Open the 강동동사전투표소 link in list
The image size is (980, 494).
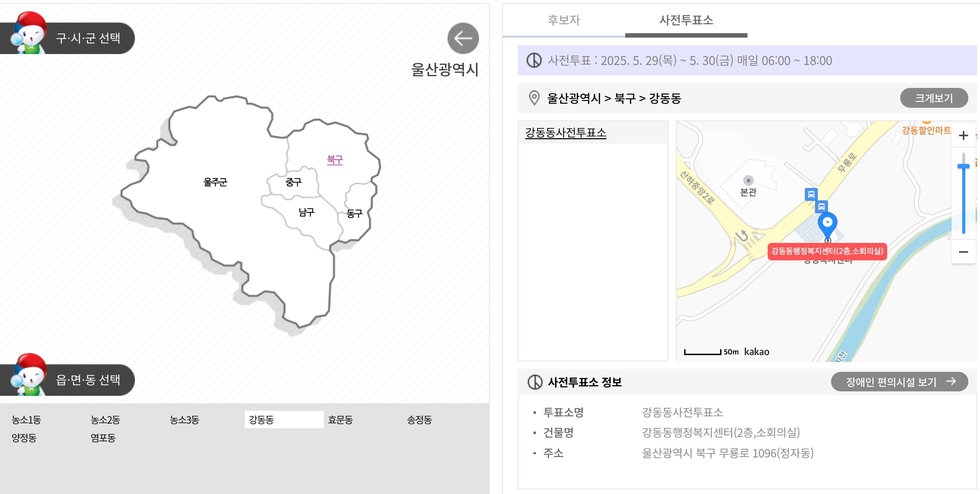(x=566, y=133)
